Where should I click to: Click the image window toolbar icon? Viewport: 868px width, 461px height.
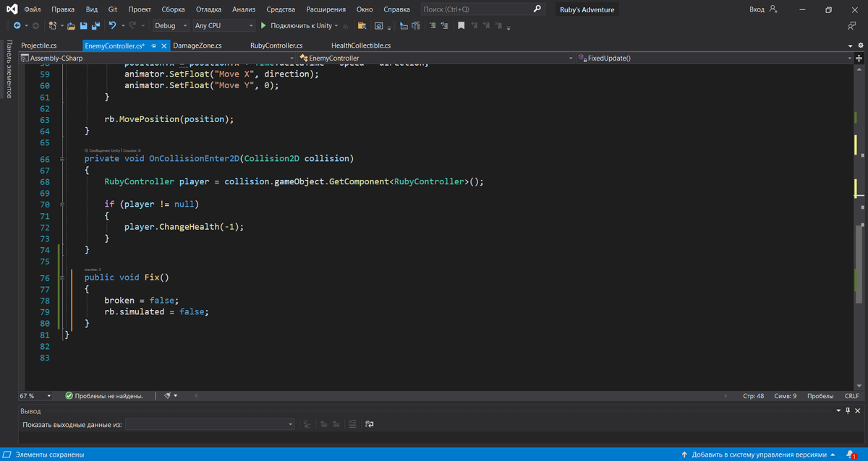379,25
